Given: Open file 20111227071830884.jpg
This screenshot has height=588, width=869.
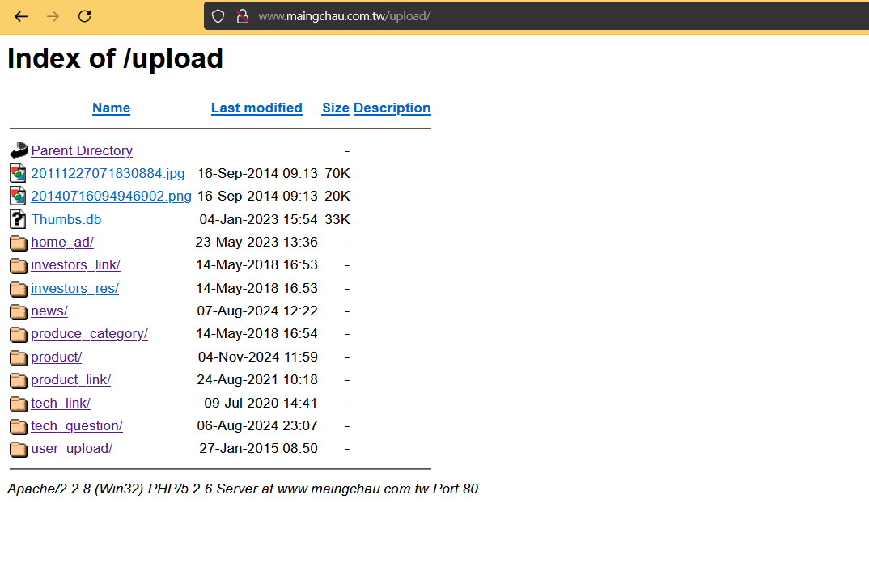Looking at the screenshot, I should pos(108,173).
